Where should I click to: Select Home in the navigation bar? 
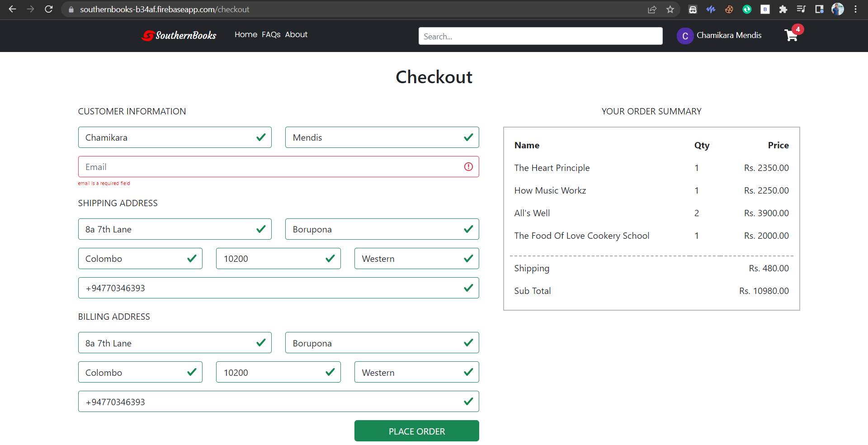tap(245, 34)
